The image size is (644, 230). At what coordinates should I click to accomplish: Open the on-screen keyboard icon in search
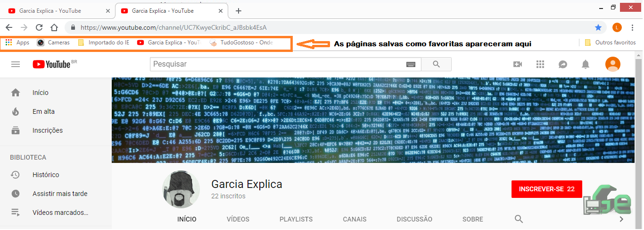(x=411, y=64)
